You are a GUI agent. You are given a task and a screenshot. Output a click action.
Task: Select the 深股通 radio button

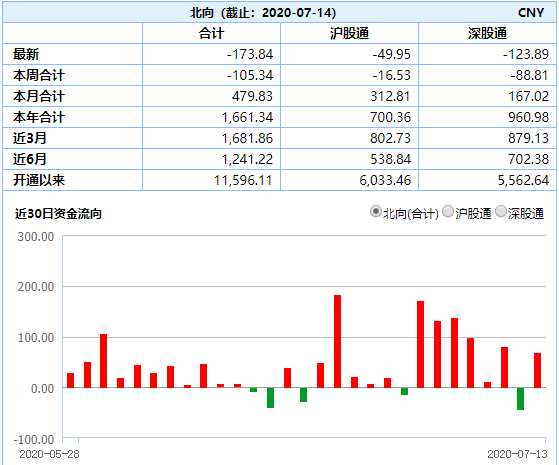coord(501,211)
